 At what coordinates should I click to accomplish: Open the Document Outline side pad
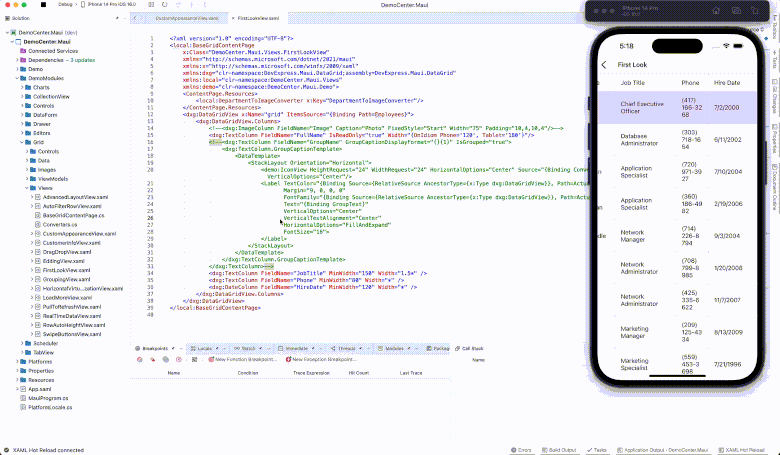click(x=775, y=188)
